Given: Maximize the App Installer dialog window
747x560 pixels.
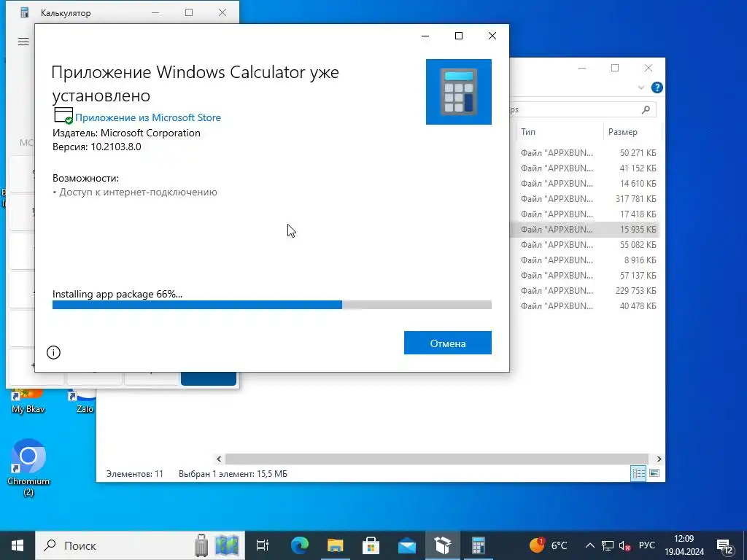Looking at the screenshot, I should pyautogui.click(x=459, y=36).
